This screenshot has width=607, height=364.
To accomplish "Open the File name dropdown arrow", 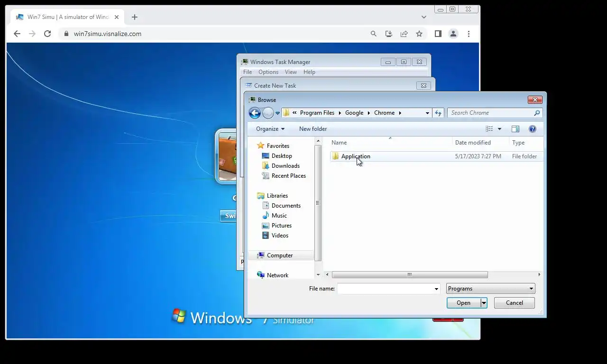I will click(436, 289).
